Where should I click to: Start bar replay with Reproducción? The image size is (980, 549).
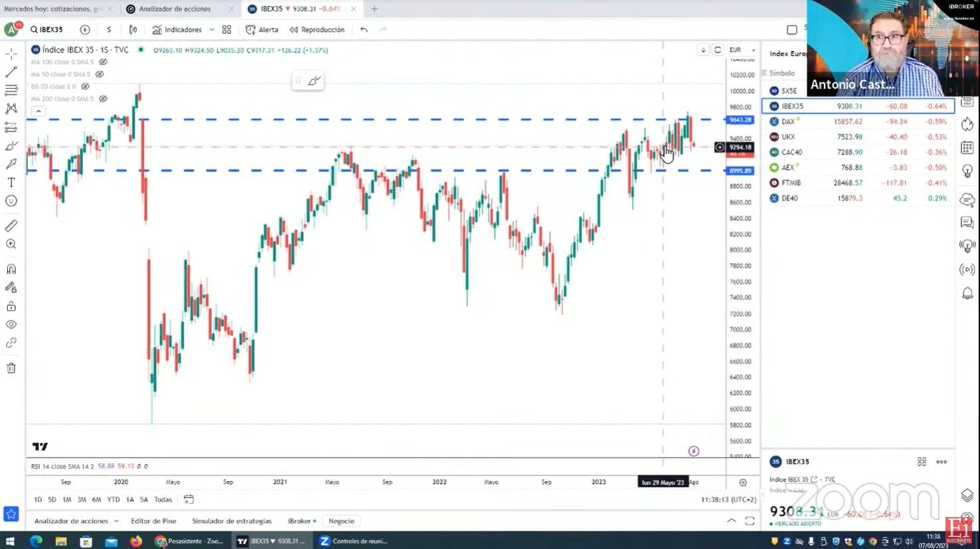tap(317, 30)
